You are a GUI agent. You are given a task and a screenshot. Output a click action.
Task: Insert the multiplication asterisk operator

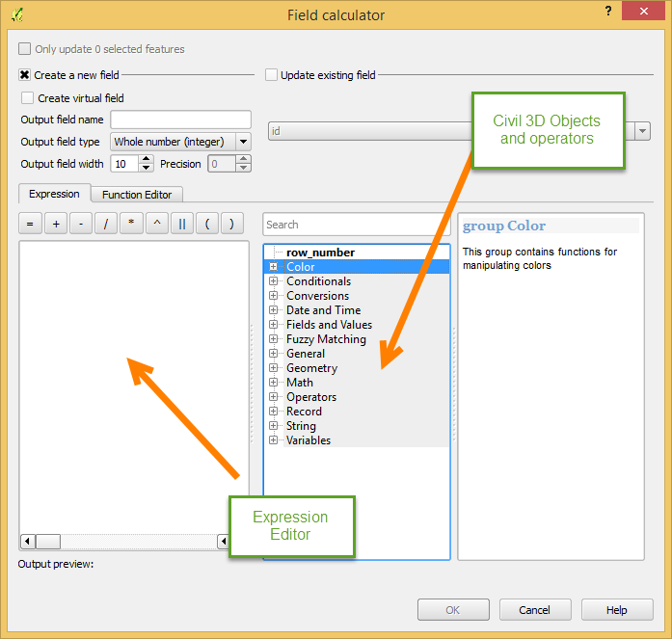(131, 224)
